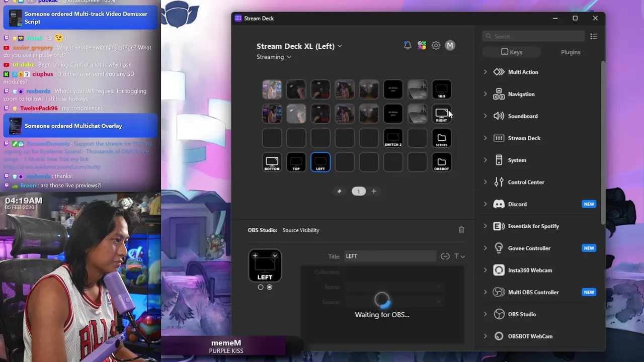Open the notifications bell in Stream Deck
The image size is (644, 362).
pyautogui.click(x=408, y=45)
